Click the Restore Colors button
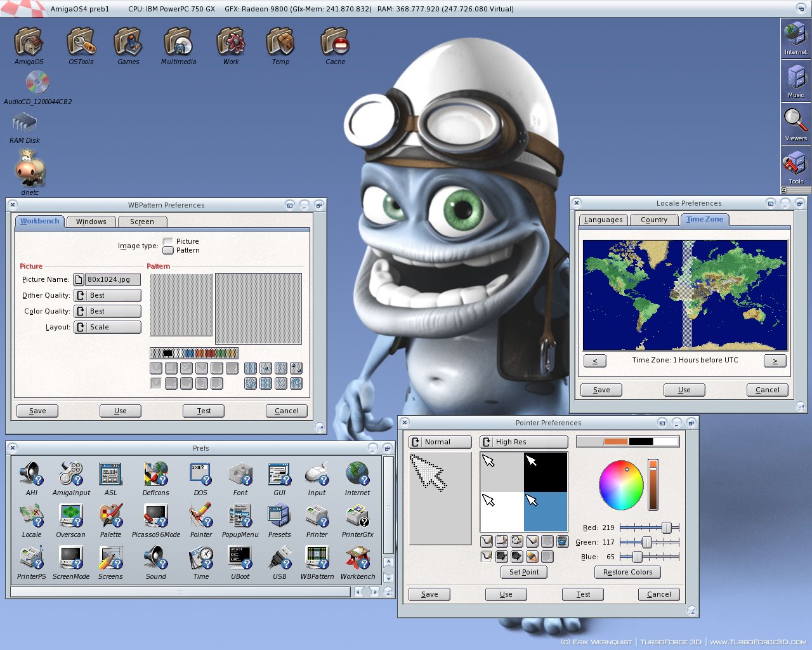Screen dimensions: 812x650 [x=627, y=572]
